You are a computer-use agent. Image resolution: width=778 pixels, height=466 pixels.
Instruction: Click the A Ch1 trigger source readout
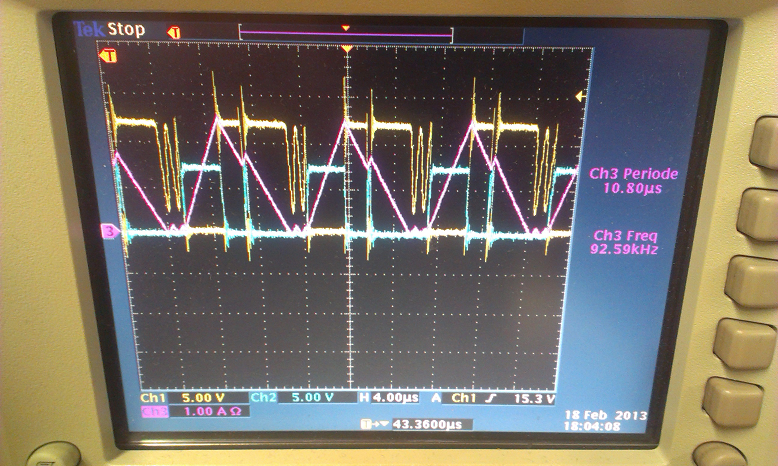point(454,398)
